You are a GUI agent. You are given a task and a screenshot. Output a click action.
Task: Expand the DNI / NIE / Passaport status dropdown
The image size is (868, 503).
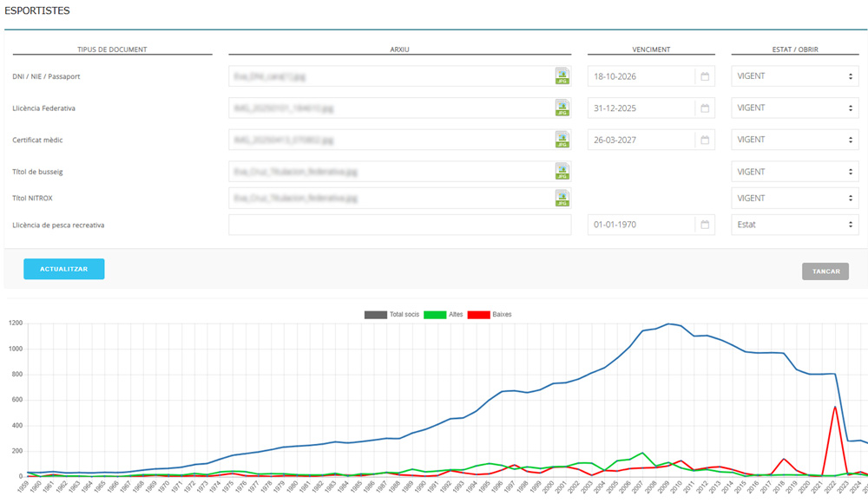[795, 76]
